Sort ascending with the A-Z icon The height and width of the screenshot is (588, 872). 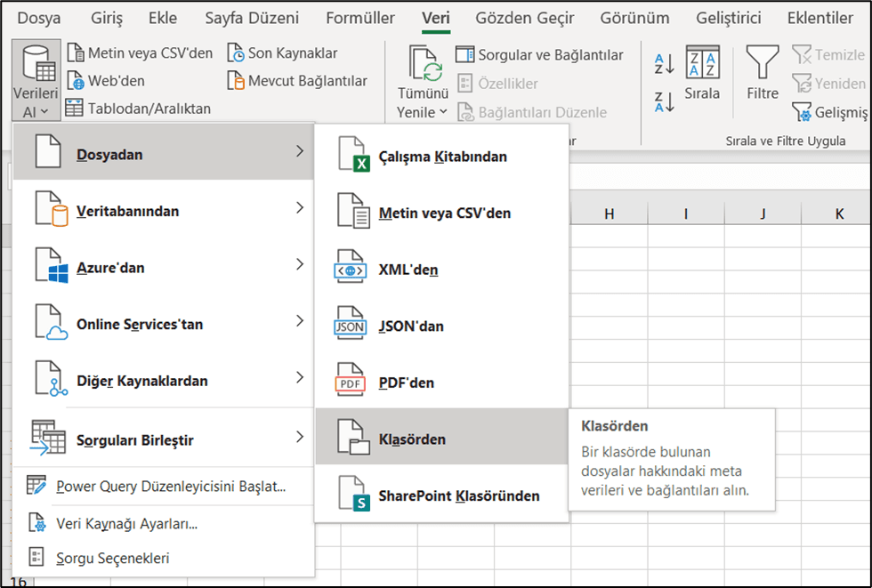coord(665,64)
